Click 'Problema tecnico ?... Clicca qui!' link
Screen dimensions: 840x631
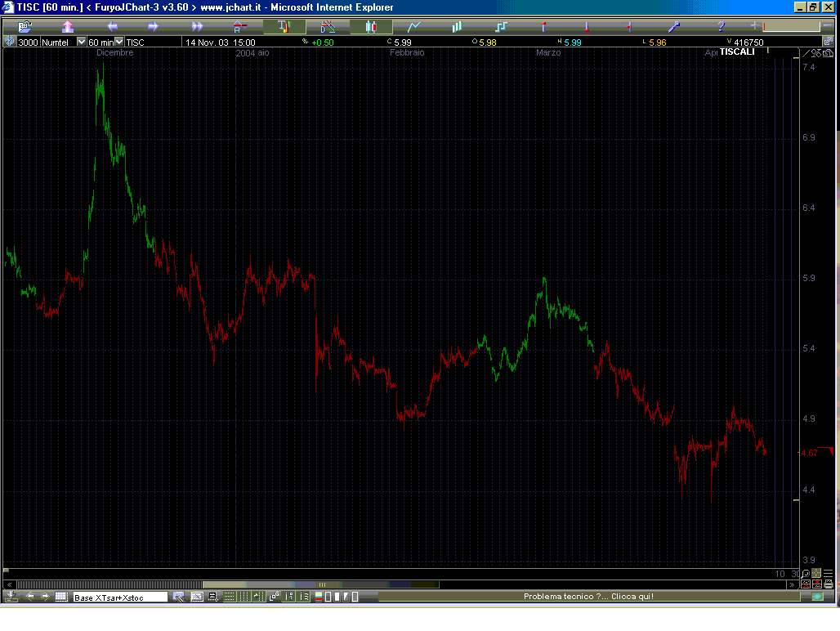[x=588, y=597]
